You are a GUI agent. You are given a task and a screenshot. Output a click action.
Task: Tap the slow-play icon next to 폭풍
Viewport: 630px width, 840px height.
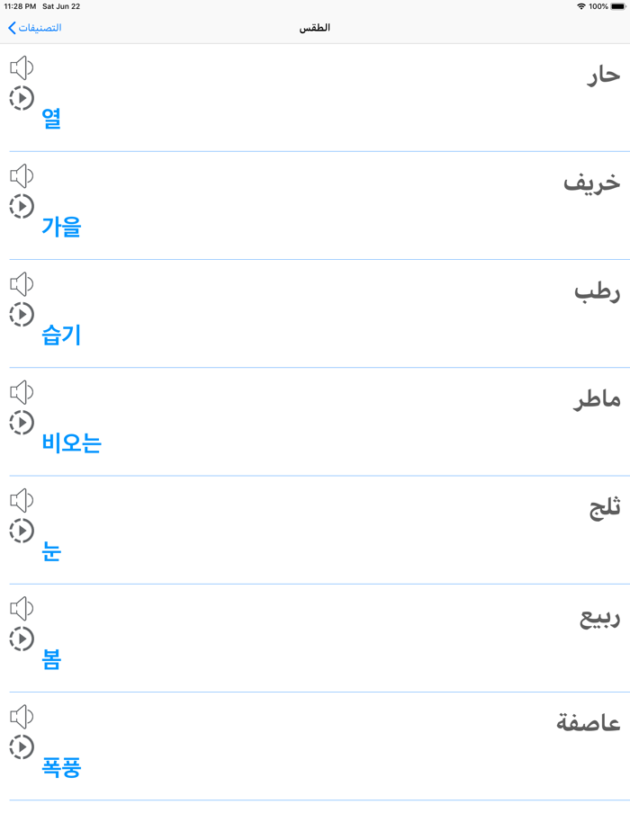tap(21, 745)
